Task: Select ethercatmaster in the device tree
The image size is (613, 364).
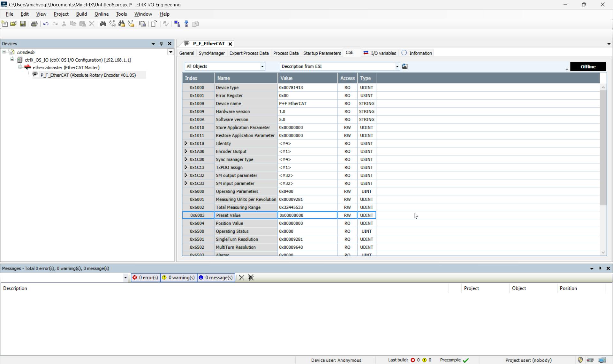Action: pyautogui.click(x=66, y=68)
